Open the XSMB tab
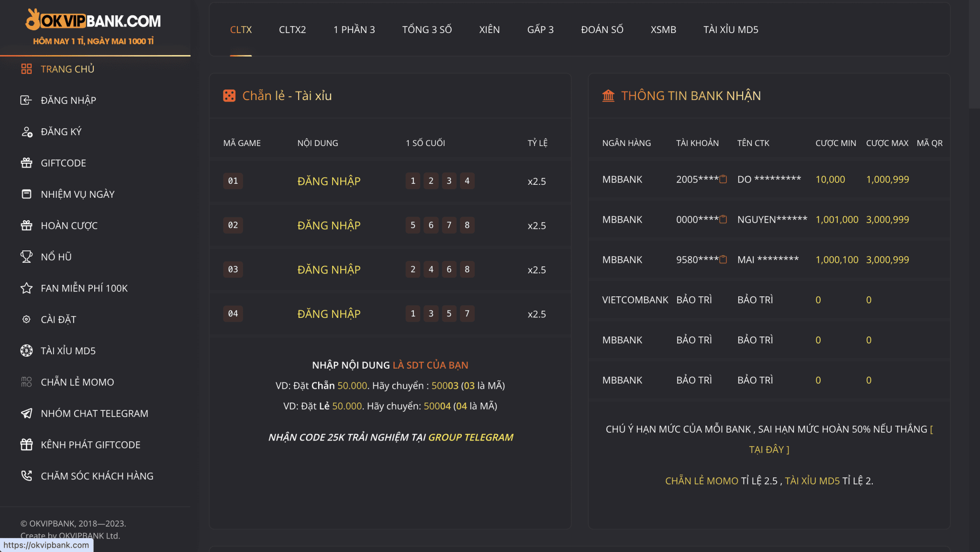The image size is (980, 552). pos(663,30)
